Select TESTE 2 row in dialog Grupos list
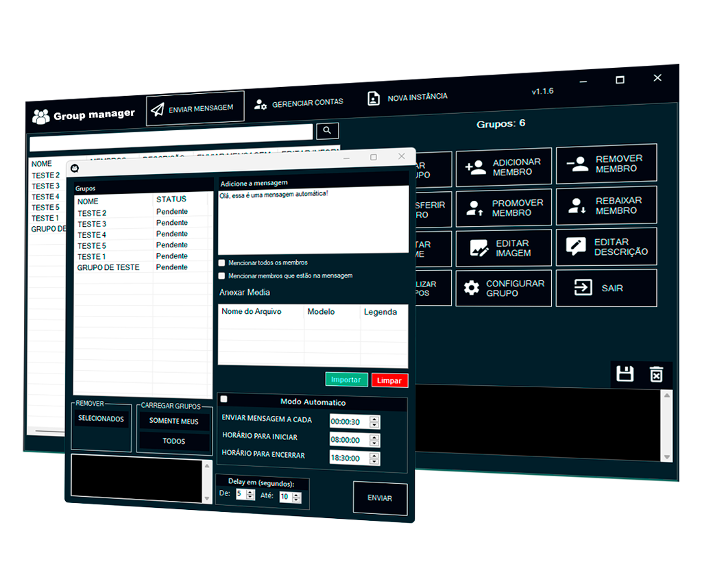Image resolution: width=702 pixels, height=588 pixels. (142, 212)
